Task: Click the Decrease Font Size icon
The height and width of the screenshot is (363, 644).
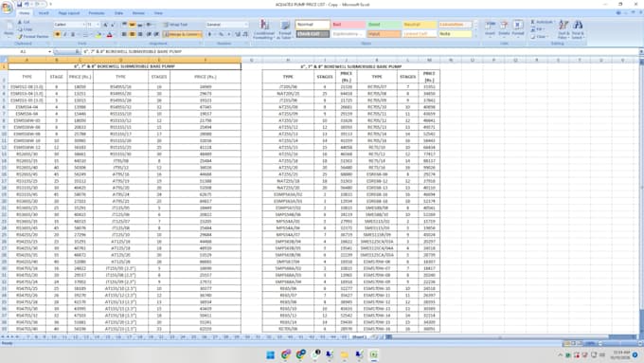Action: (x=113, y=25)
